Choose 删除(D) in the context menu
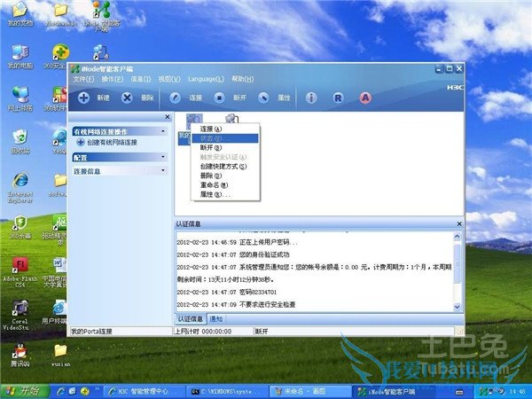 (225, 176)
